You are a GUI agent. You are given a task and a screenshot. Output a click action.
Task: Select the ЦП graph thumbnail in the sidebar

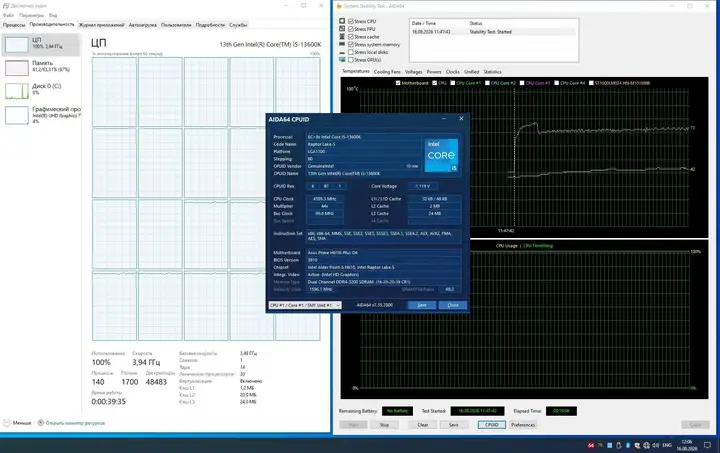(x=17, y=45)
